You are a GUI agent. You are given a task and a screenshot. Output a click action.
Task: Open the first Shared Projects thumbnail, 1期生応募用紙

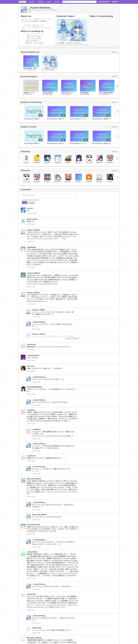[31, 61]
